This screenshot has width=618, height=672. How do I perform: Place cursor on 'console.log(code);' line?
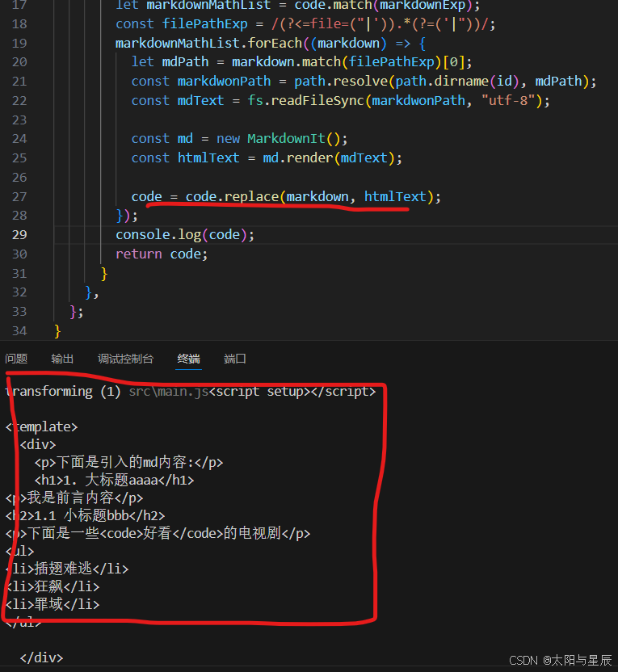coord(185,235)
